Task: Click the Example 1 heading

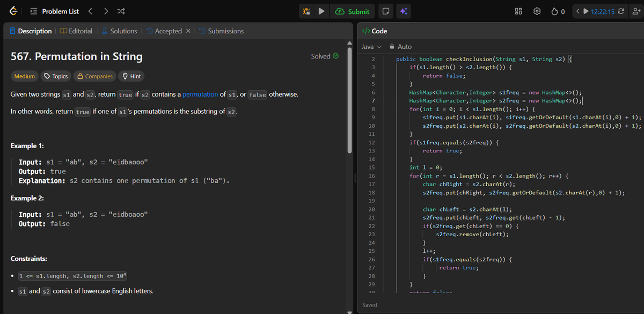Action: click(27, 146)
